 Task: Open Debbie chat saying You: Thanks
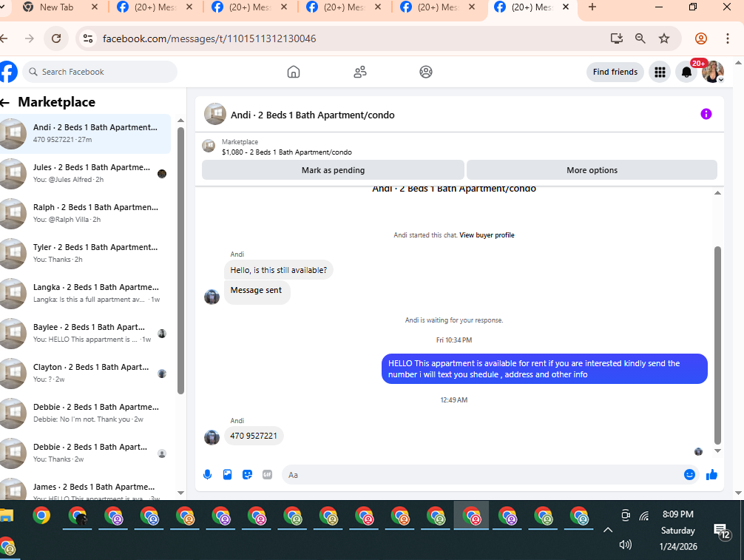click(x=85, y=453)
